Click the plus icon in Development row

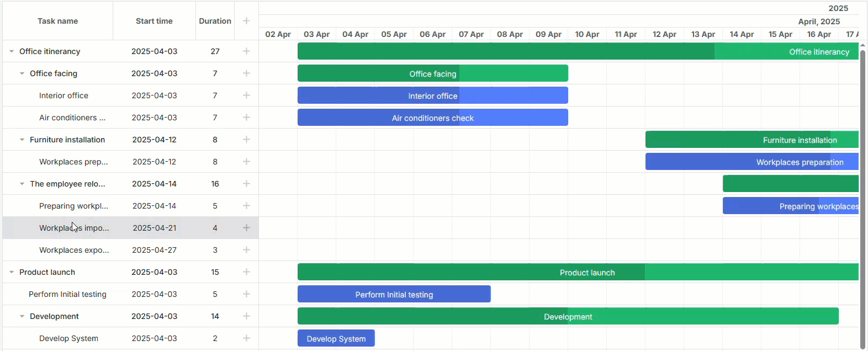coord(246,316)
